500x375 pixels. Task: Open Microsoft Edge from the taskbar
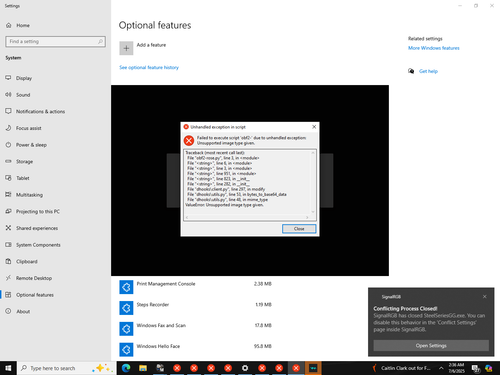pyautogui.click(x=126, y=368)
